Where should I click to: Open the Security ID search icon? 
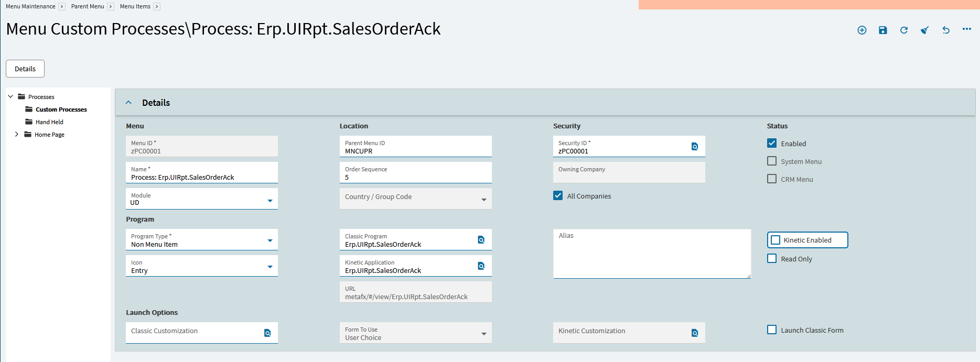pos(695,147)
